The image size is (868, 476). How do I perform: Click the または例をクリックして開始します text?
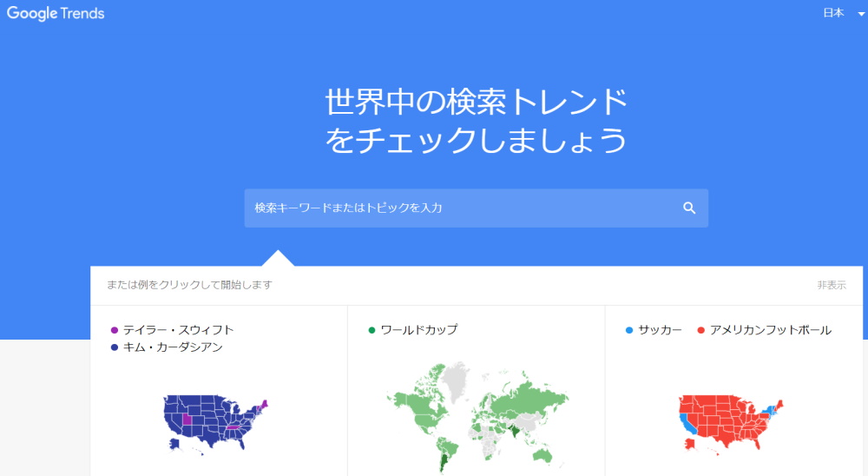click(189, 285)
